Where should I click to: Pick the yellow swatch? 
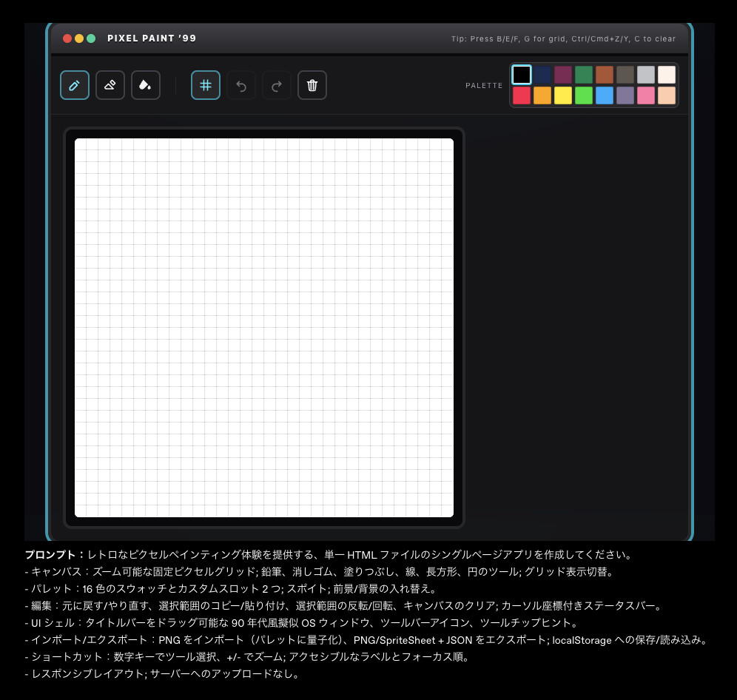(563, 95)
